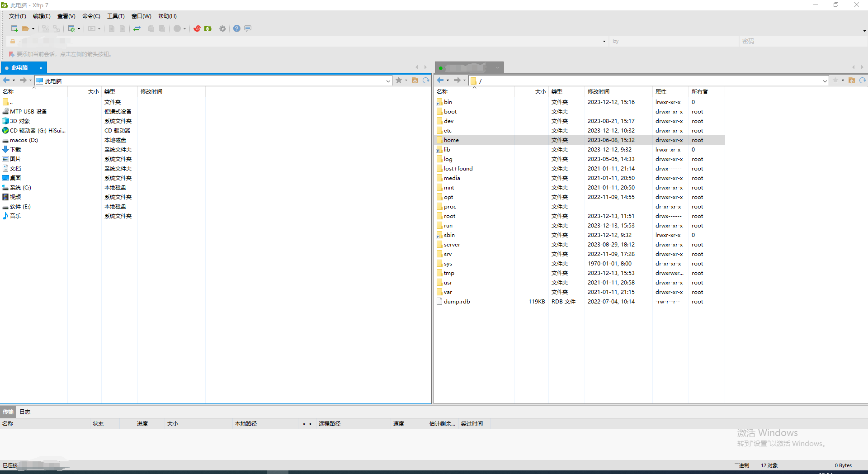This screenshot has height=474, width=868.
Task: Open the 命令(C) menu
Action: point(91,16)
